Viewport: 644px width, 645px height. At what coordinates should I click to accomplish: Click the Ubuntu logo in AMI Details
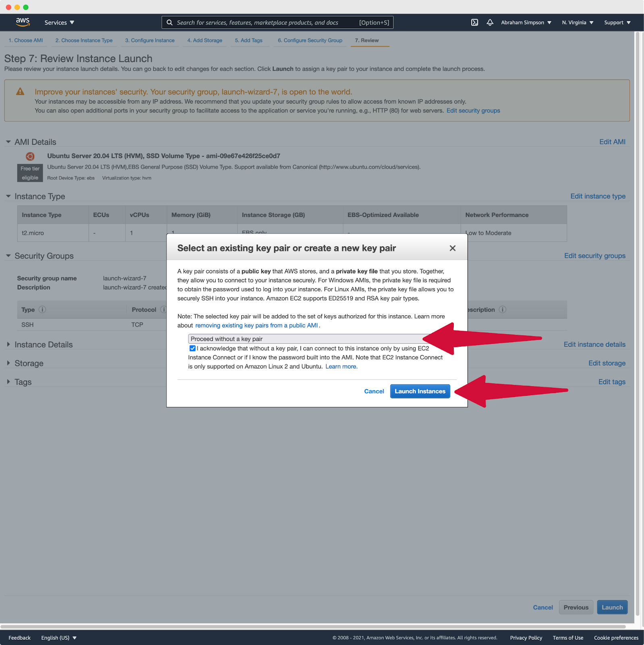click(x=30, y=156)
